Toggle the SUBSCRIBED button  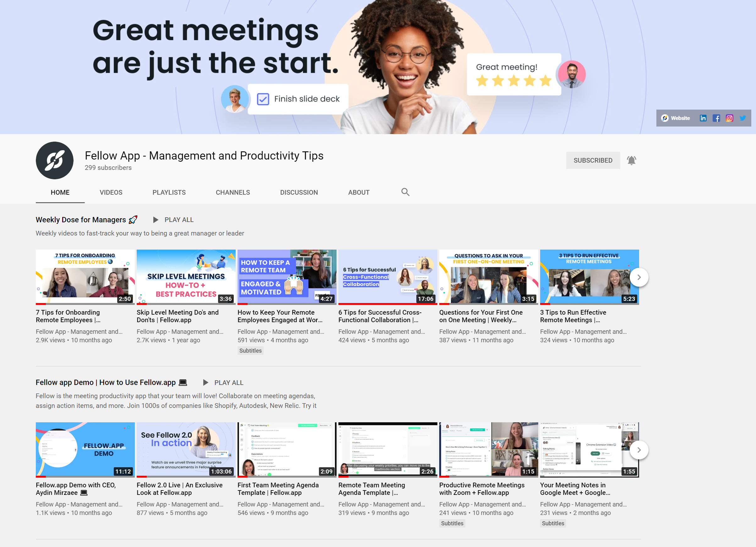pyautogui.click(x=593, y=160)
